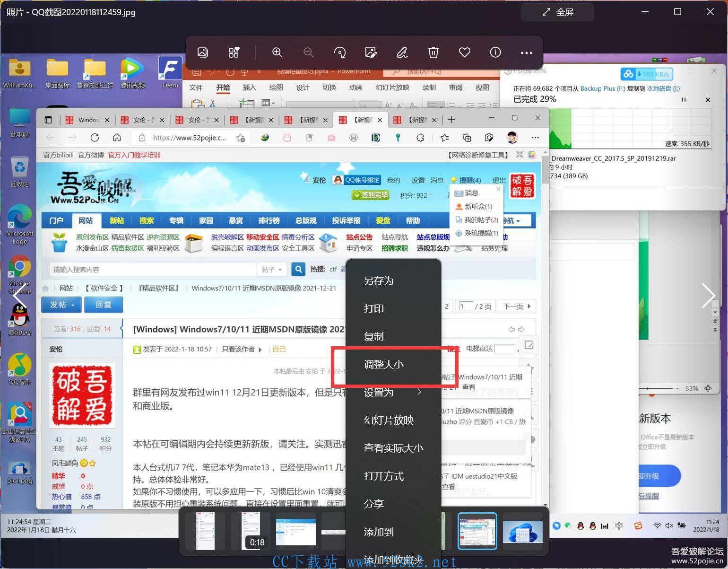Switch to the 插入 tab in PowerPoint
Viewport: 728px width, 569px height.
[x=249, y=88]
